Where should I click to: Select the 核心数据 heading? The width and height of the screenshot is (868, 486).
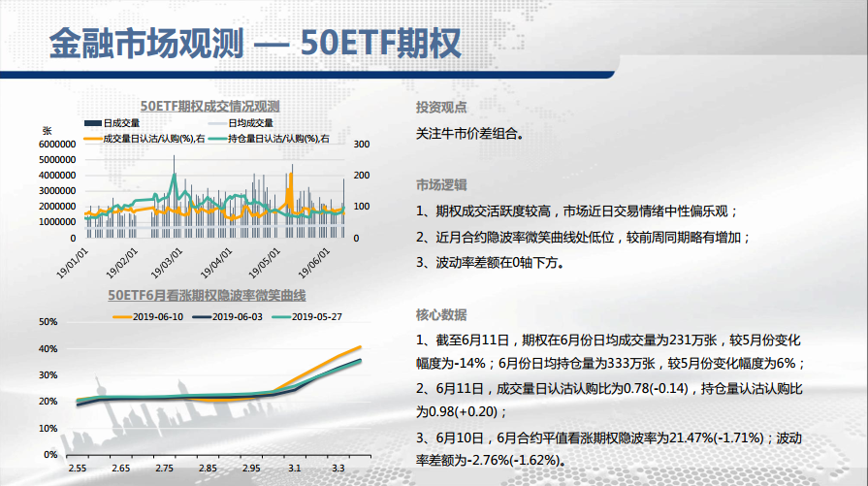point(441,314)
